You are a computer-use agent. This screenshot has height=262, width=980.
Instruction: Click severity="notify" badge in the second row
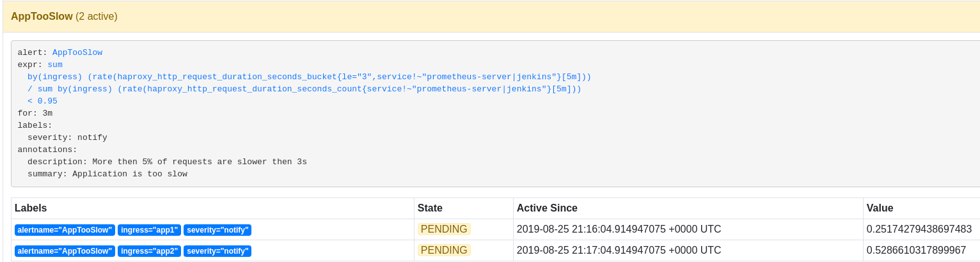coord(217,251)
